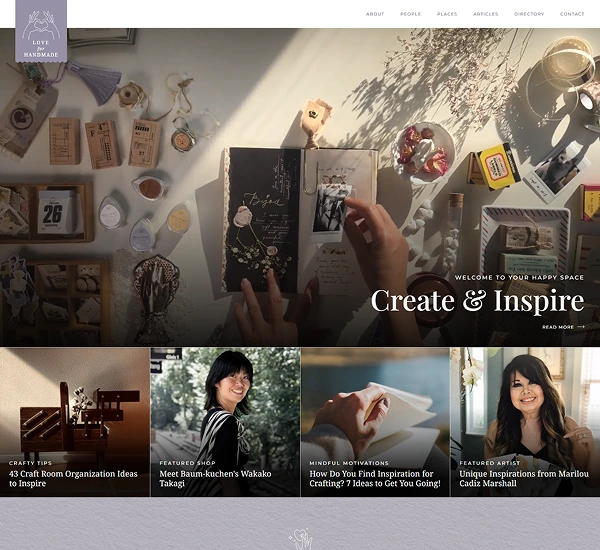Screen dimensions: 600x550
Task: Open the Marilou Cadiz Marshall portrait thumbnail
Action: coord(525,400)
